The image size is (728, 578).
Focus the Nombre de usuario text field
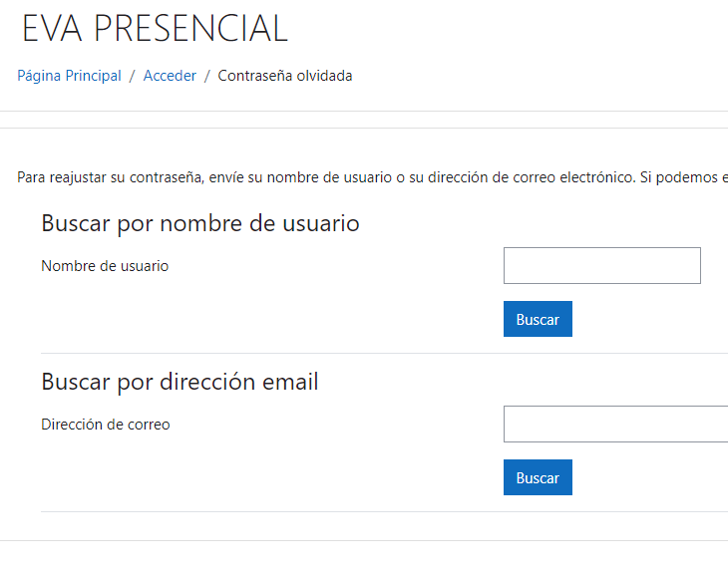click(x=601, y=266)
